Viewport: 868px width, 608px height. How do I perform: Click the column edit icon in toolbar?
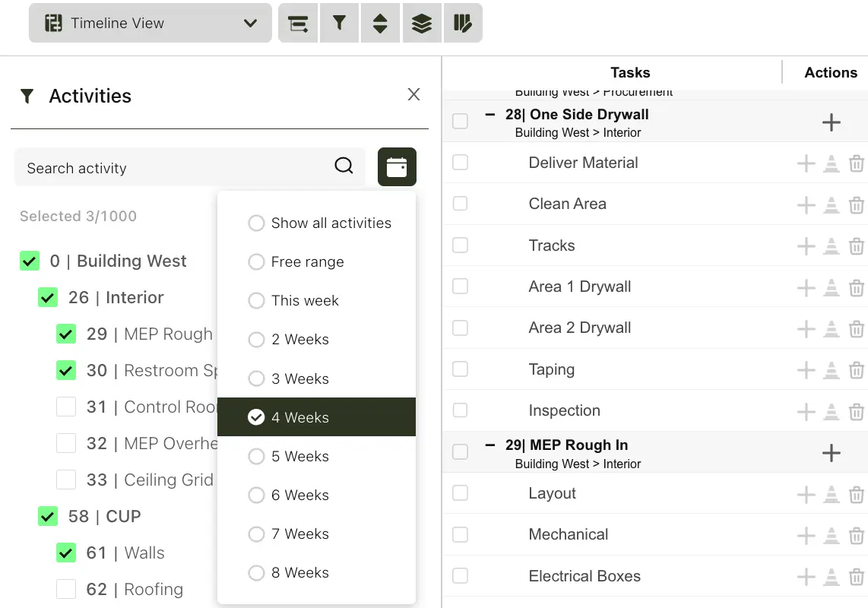463,23
